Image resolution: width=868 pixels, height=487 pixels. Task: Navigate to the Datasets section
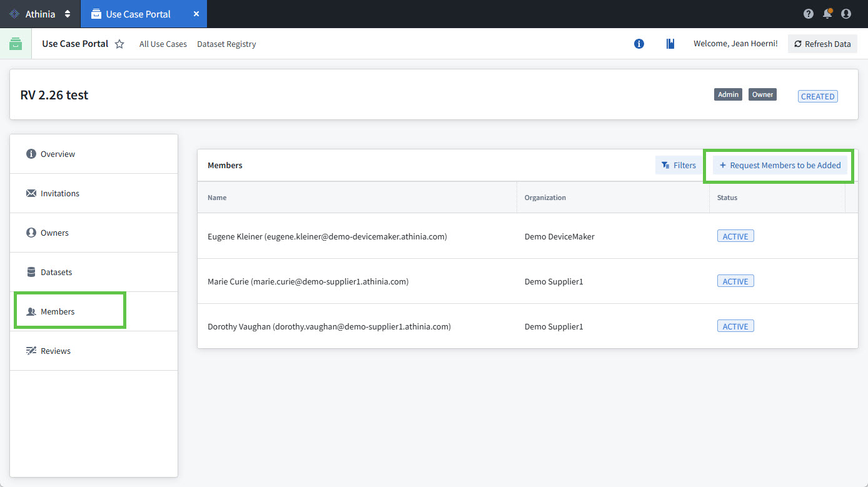click(x=56, y=272)
